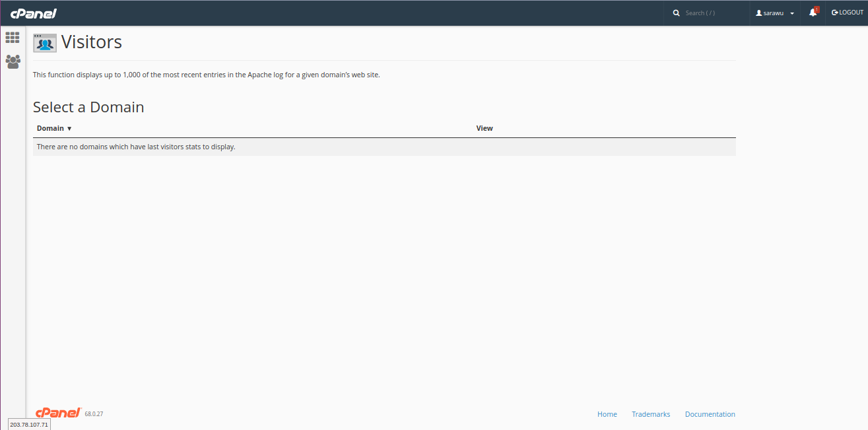This screenshot has width=868, height=430.
Task: Go to the Home footer link
Action: point(607,414)
